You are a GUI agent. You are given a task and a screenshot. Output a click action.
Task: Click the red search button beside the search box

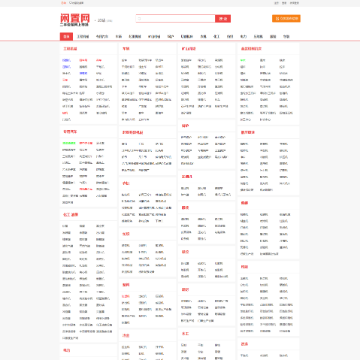(x=223, y=19)
